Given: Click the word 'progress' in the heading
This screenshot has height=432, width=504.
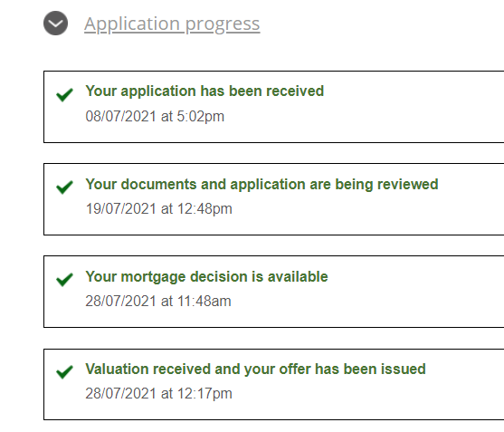Looking at the screenshot, I should 223,25.
